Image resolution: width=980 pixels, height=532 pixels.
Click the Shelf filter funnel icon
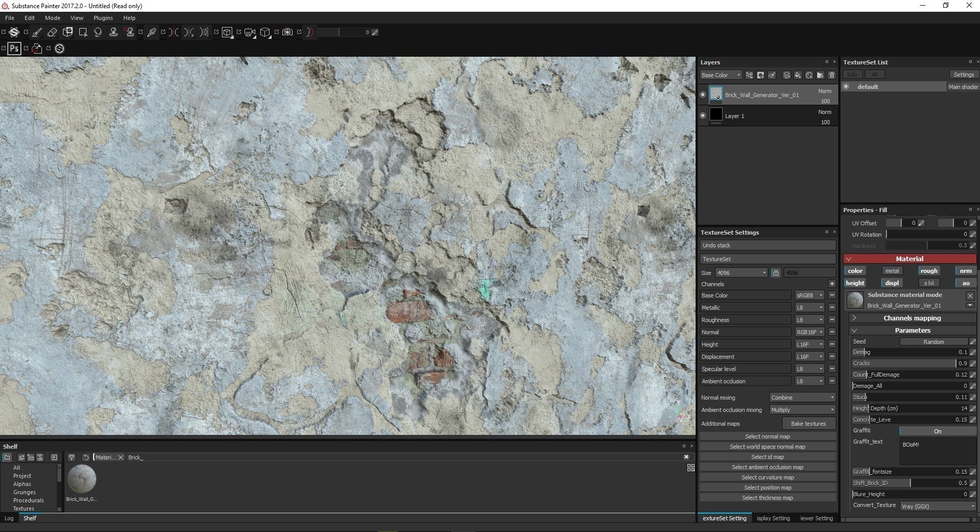pos(72,457)
